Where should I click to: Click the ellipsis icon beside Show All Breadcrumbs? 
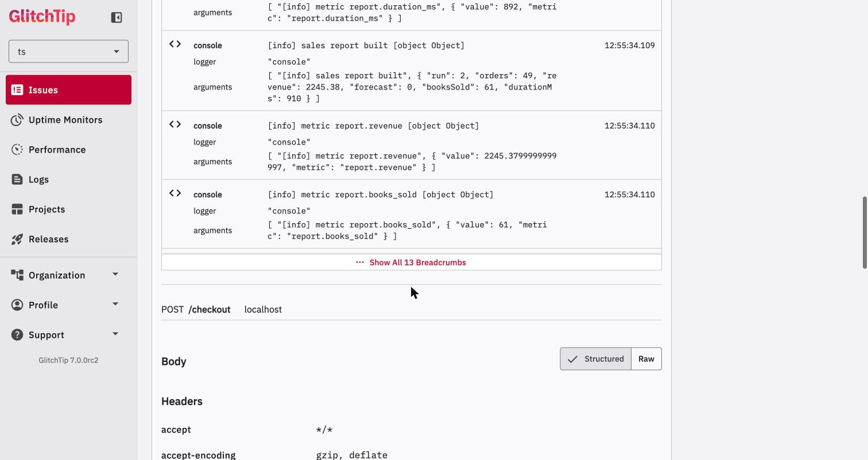(360, 262)
